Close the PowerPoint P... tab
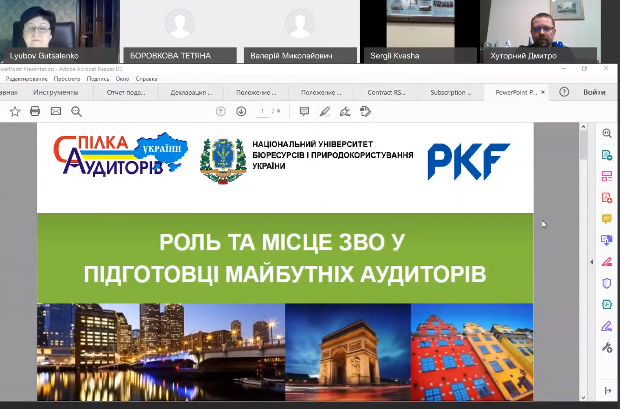 point(543,92)
